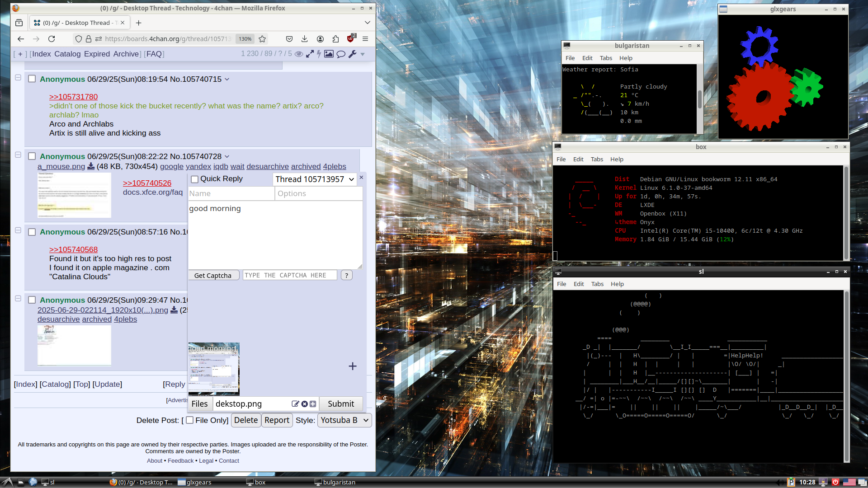Open the 4chan X header dropdown arrow

coord(363,54)
